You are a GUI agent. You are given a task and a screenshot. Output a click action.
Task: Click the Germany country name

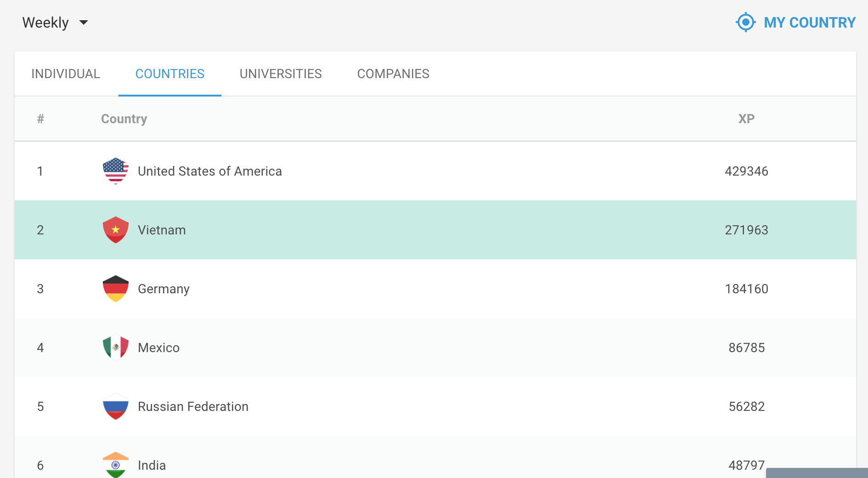click(163, 289)
